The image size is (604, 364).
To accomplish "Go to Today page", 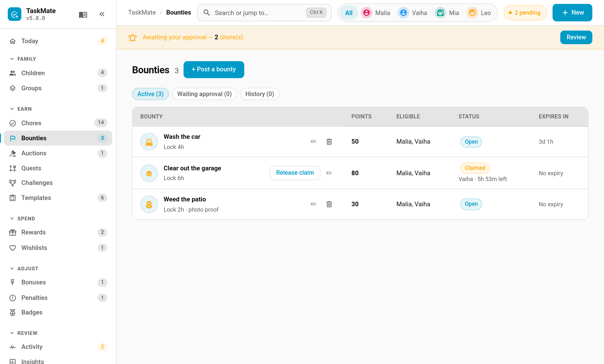I will coord(58,41).
